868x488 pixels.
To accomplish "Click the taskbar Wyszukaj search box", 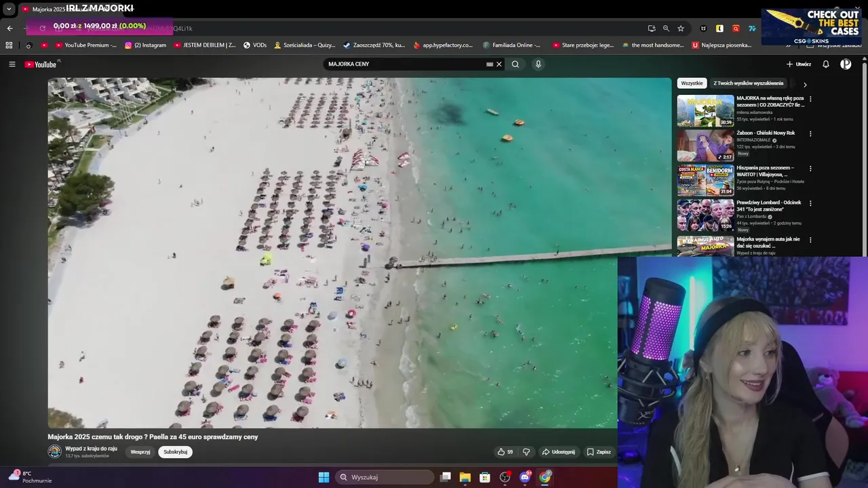I will click(385, 477).
